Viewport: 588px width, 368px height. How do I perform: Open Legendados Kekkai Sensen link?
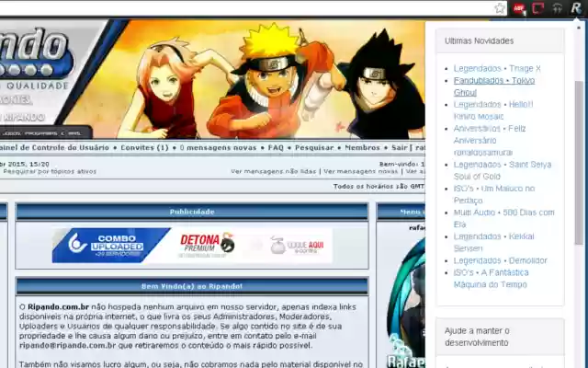pos(494,242)
